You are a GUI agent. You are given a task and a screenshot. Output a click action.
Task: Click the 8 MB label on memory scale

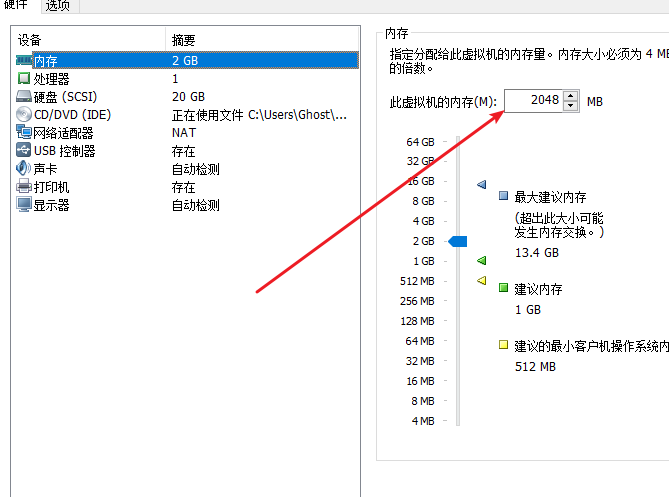click(423, 401)
